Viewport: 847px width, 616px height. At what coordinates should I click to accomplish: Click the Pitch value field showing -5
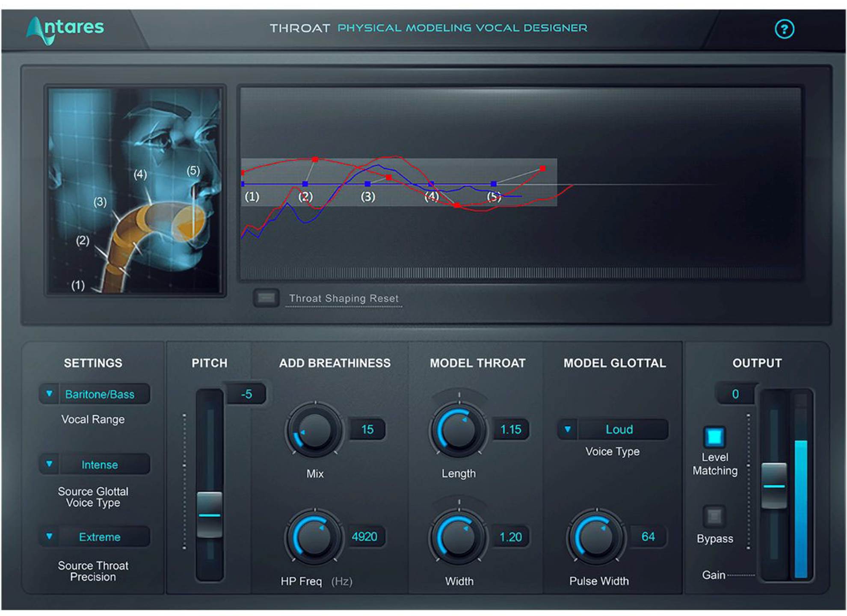(x=246, y=394)
